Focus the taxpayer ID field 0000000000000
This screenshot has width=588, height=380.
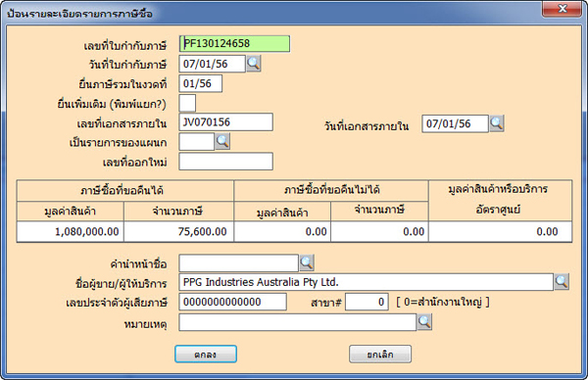[233, 302]
